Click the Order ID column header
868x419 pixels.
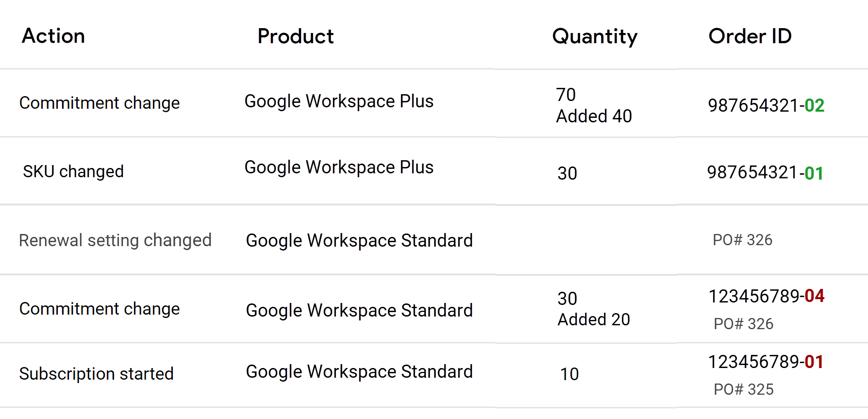click(750, 36)
